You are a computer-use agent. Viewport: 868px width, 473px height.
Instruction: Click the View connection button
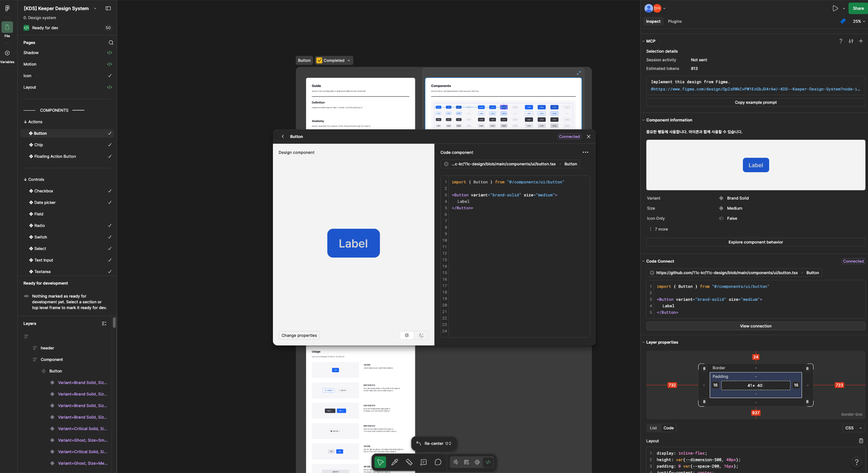click(x=755, y=326)
